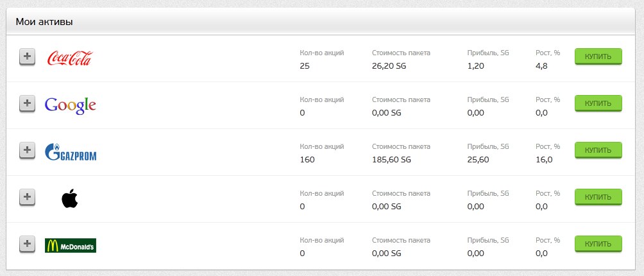Buy Gazprom shares with КУПИТЬ button
This screenshot has width=644, height=276.
(x=598, y=150)
